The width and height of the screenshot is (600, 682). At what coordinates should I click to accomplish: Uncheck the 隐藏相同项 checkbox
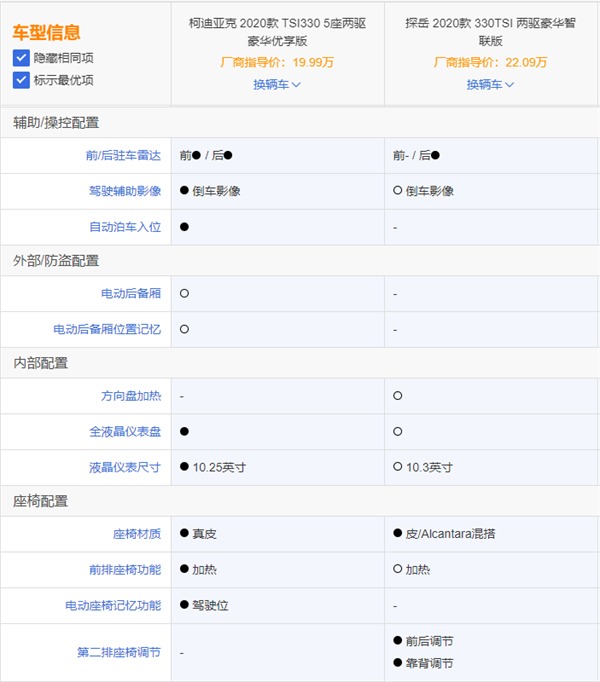tap(21, 58)
